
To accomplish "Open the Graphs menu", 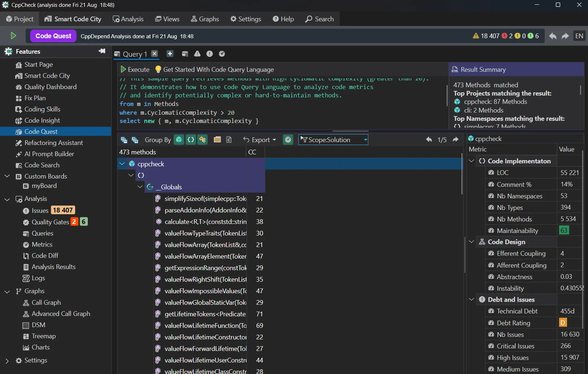I will (205, 19).
